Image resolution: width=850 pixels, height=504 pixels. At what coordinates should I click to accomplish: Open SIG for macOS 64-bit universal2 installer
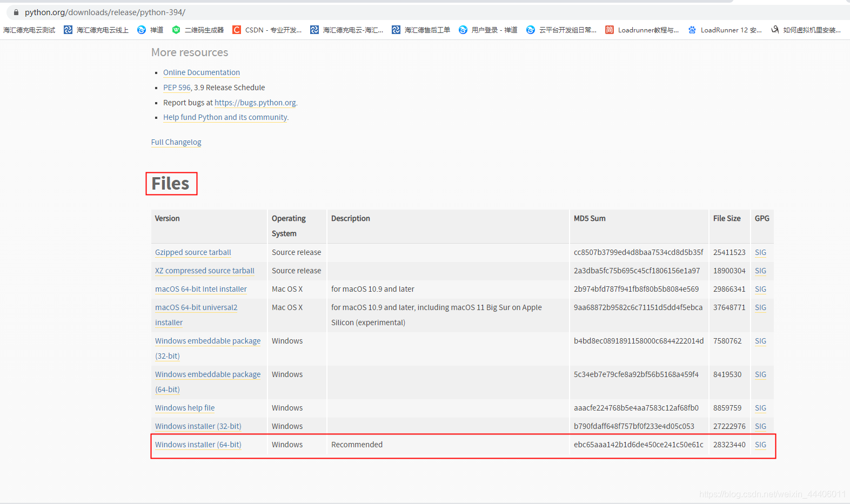click(760, 307)
